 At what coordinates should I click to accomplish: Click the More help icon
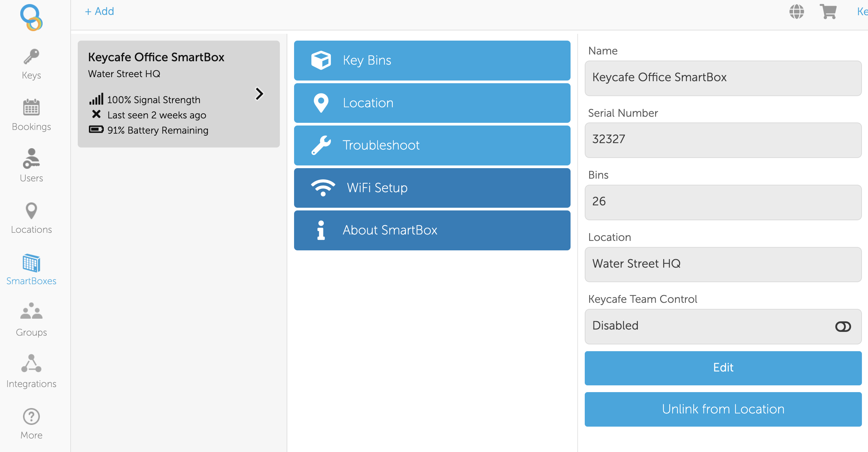click(x=31, y=416)
